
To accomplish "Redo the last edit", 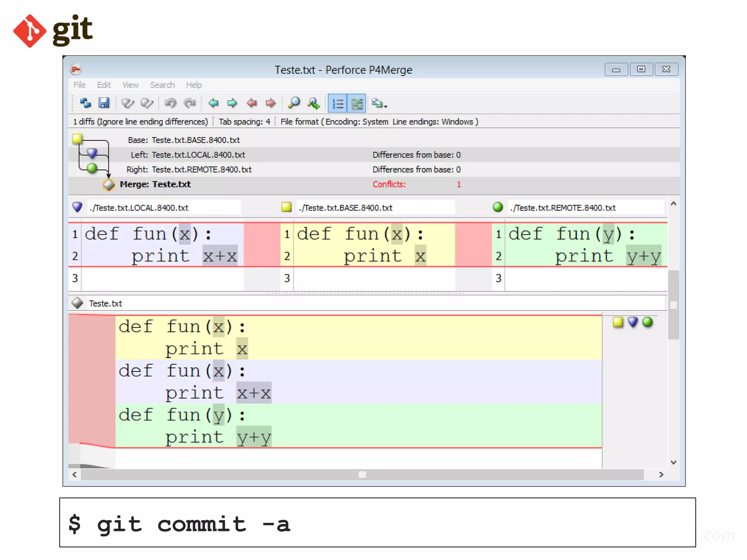I will 190,103.
